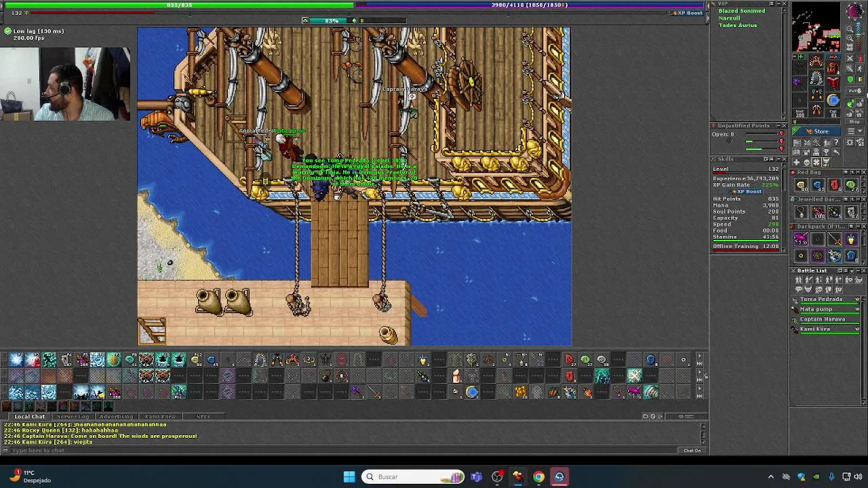Click the sword item in Backpack Of H...
Screen dimensions: 868x488
[x=834, y=239]
